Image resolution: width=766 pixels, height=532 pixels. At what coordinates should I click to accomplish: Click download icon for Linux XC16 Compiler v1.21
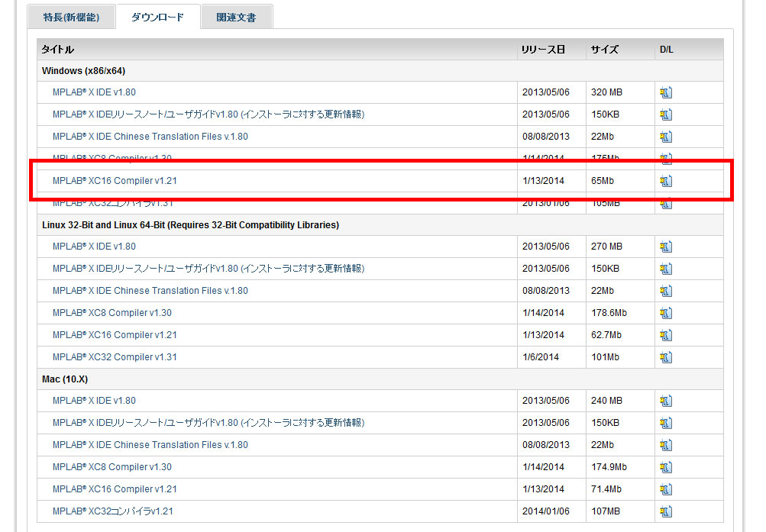pos(665,336)
